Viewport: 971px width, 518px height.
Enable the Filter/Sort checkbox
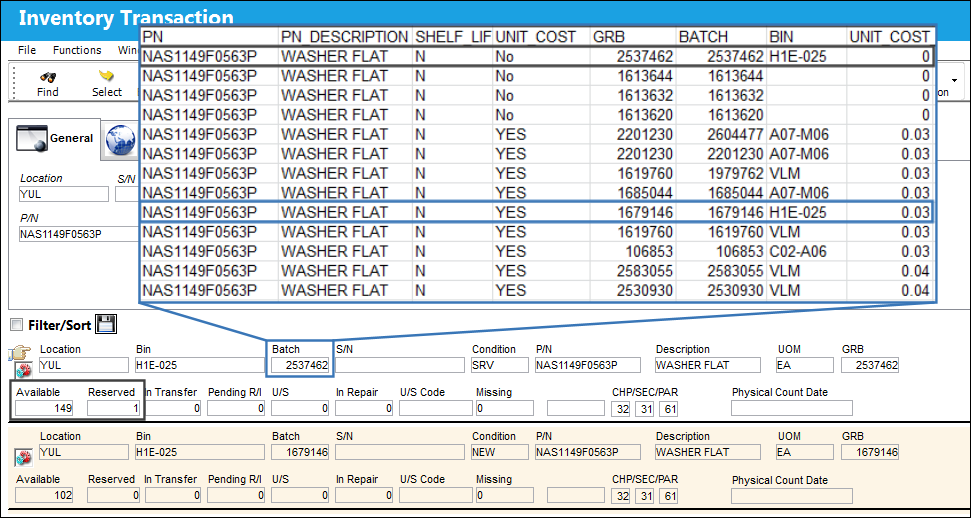17,325
